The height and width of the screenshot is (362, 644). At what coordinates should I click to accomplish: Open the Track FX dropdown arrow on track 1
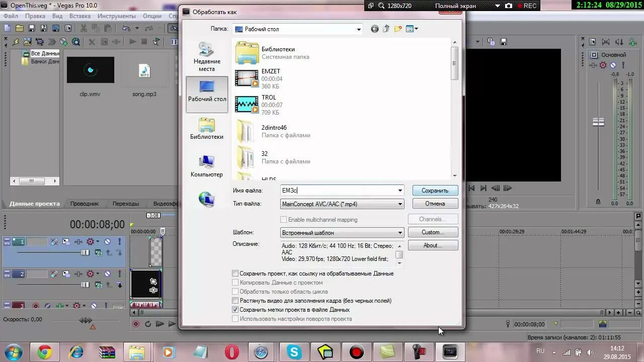pos(97,242)
